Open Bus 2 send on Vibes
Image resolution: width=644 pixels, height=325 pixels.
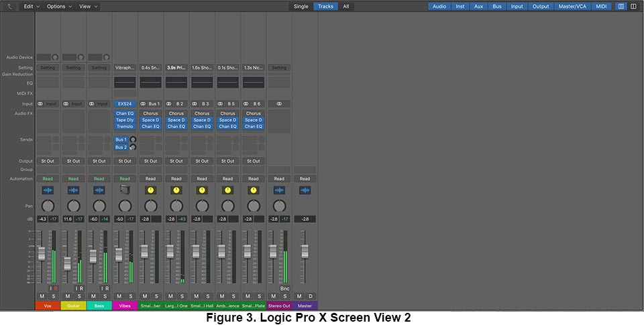pyautogui.click(x=121, y=147)
